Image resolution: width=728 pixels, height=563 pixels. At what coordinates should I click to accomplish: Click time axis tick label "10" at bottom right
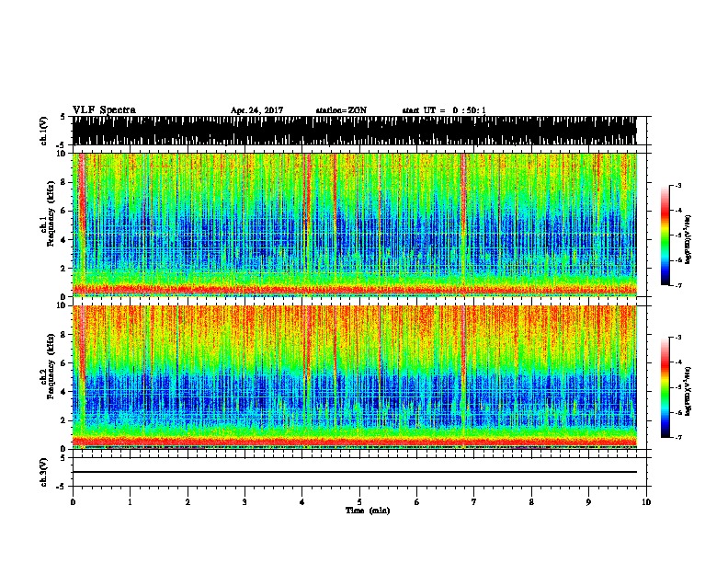pyautogui.click(x=646, y=502)
